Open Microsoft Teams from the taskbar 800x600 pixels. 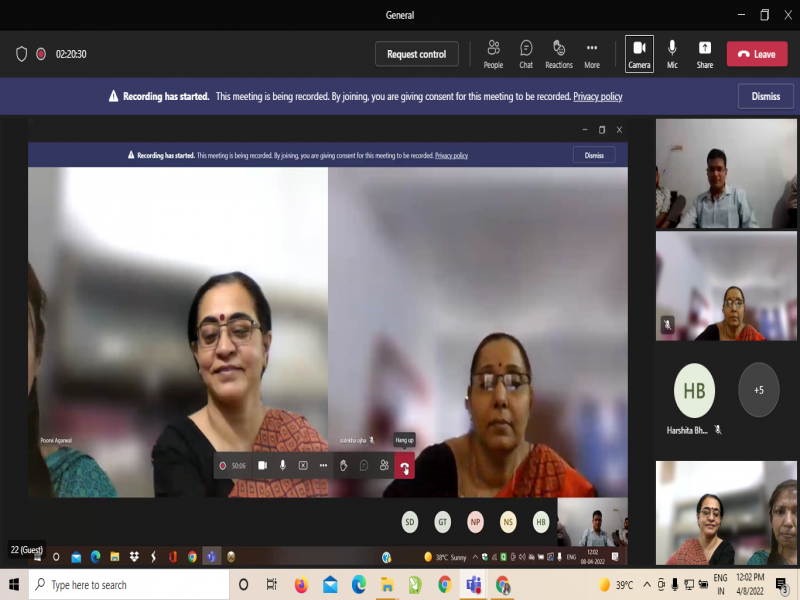474,585
